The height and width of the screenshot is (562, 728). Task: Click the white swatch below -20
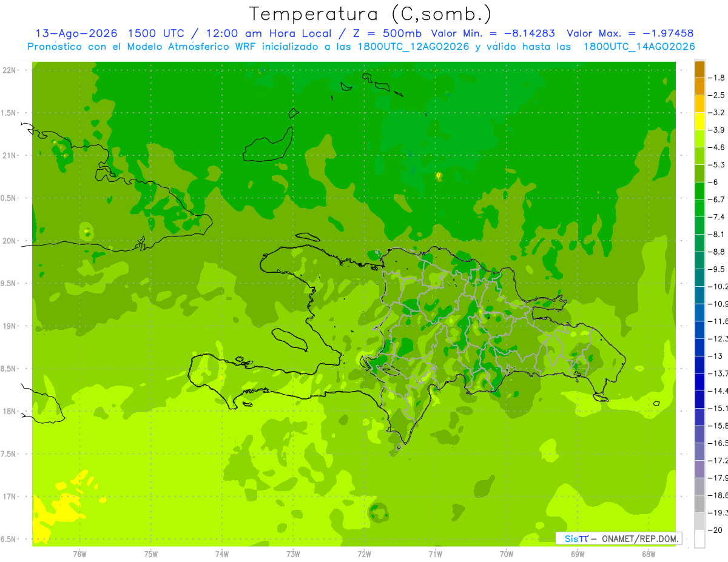tap(699, 538)
